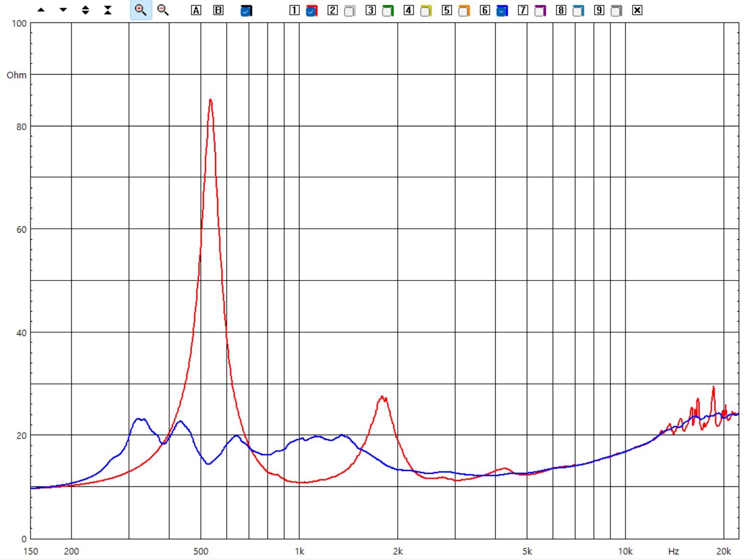Click the overlay number 7 box
The width and height of the screenshot is (753, 560).
coord(523,10)
